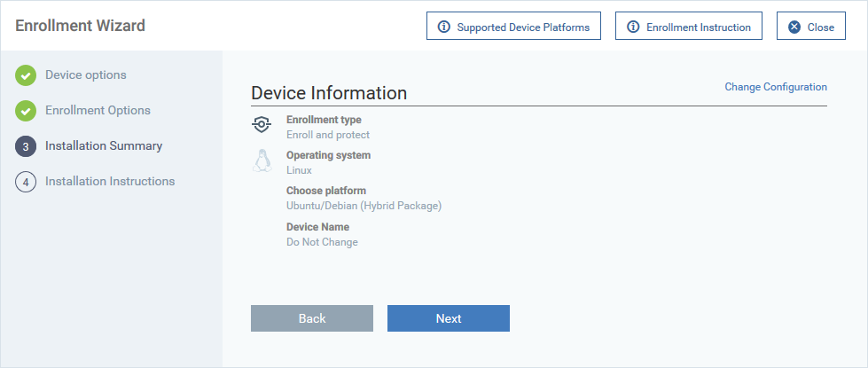Screen dimensions: 868x368
Task: Open Supported Device Platforms
Action: click(x=513, y=26)
